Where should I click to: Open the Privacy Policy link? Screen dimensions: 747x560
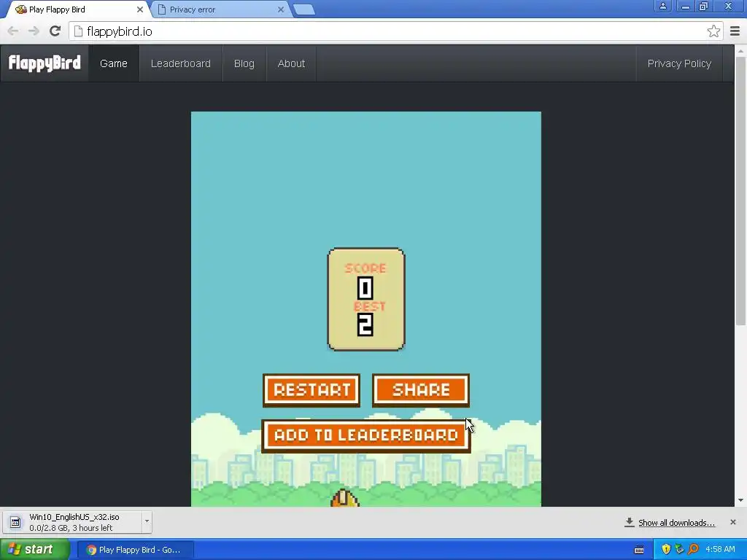click(x=679, y=63)
